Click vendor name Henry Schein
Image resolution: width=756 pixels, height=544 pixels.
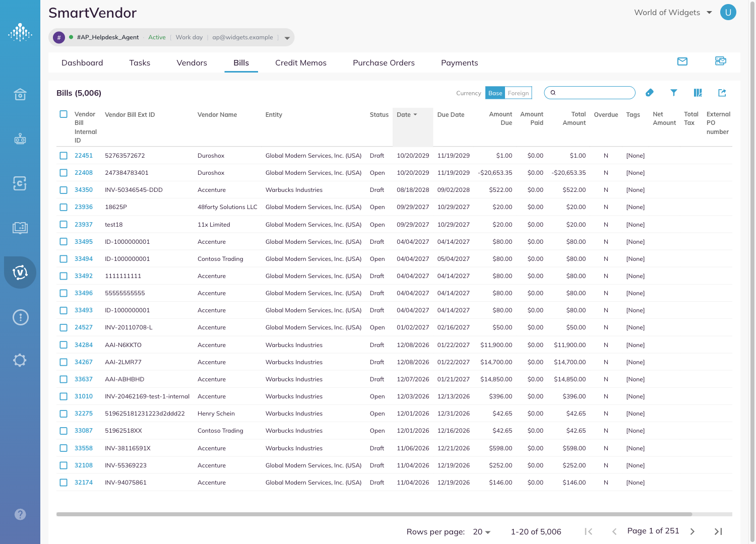pos(216,414)
